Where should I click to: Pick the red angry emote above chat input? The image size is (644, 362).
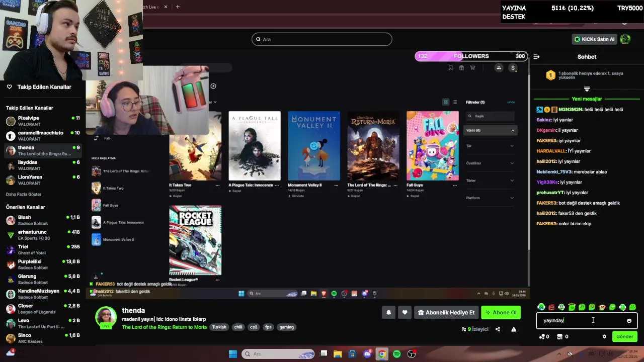click(x=551, y=307)
